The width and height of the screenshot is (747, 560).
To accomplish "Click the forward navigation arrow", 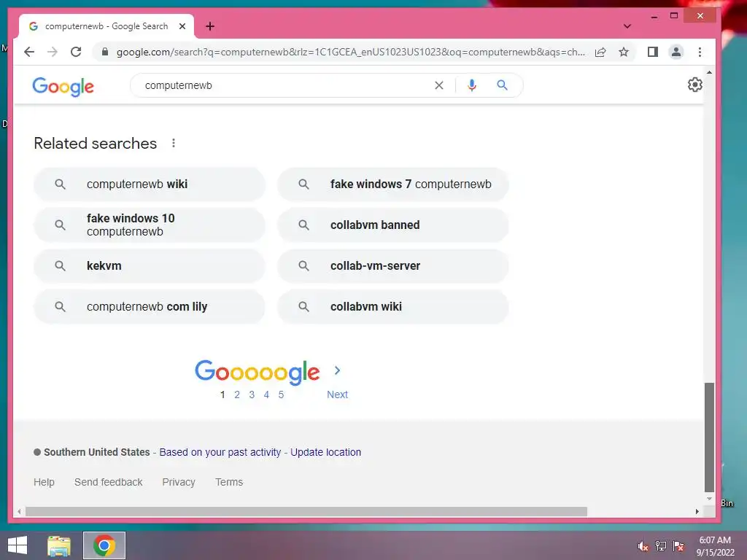I will (53, 52).
